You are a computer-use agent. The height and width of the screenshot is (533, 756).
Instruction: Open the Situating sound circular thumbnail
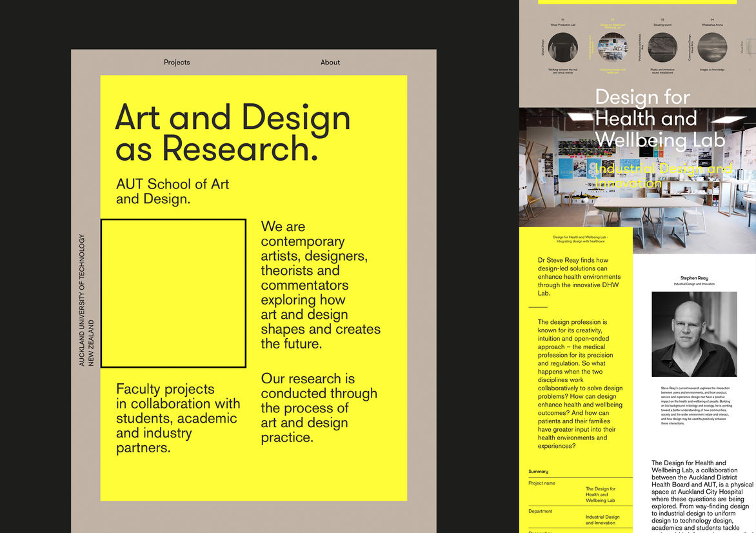662,48
